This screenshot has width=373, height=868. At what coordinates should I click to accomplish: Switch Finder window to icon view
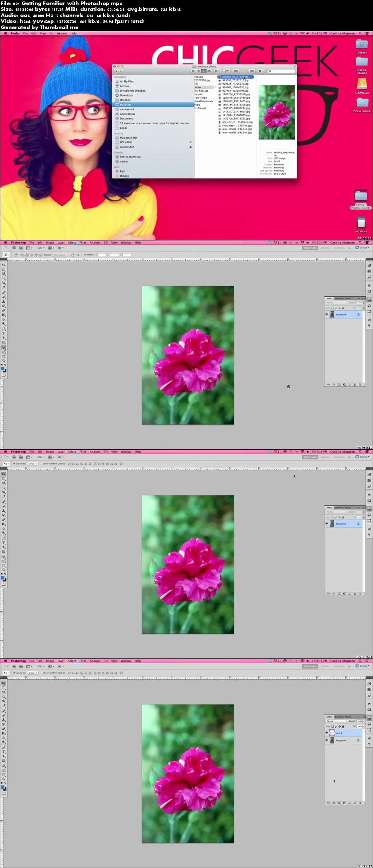click(x=193, y=71)
